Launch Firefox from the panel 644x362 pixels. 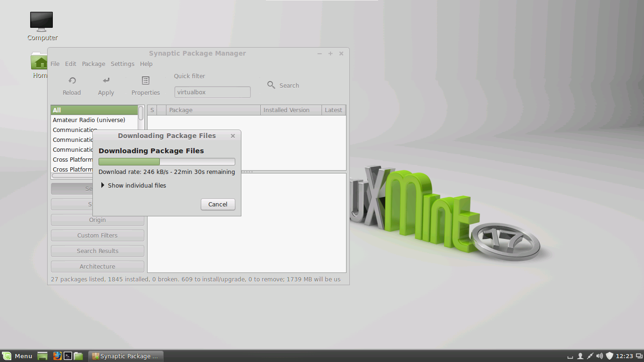pos(58,356)
